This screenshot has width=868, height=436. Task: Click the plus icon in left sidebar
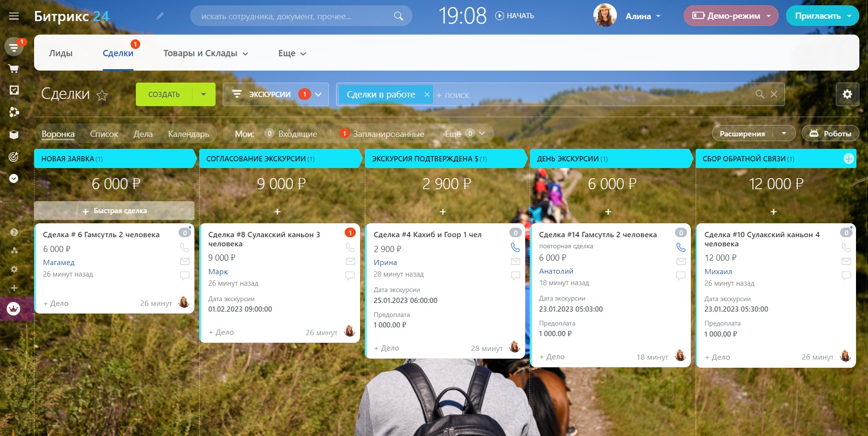[14, 288]
